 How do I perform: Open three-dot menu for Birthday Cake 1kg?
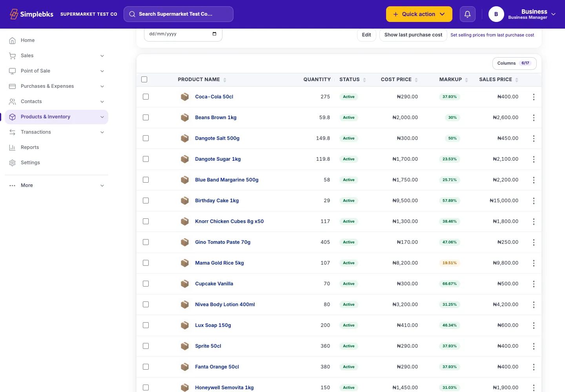534,201
